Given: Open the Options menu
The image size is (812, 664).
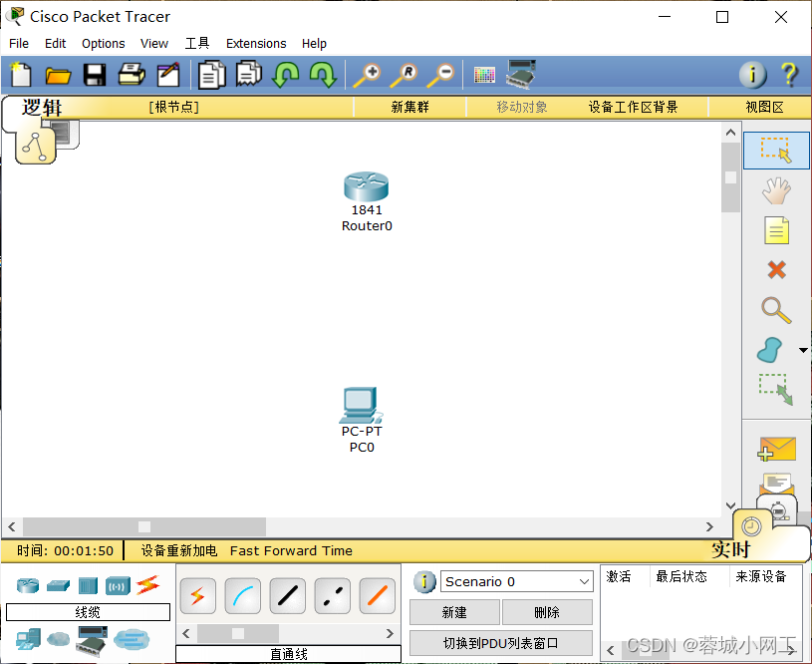Looking at the screenshot, I should (104, 44).
